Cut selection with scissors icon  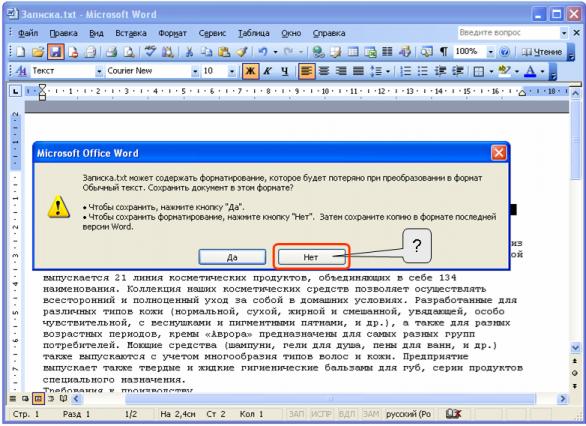click(189, 52)
